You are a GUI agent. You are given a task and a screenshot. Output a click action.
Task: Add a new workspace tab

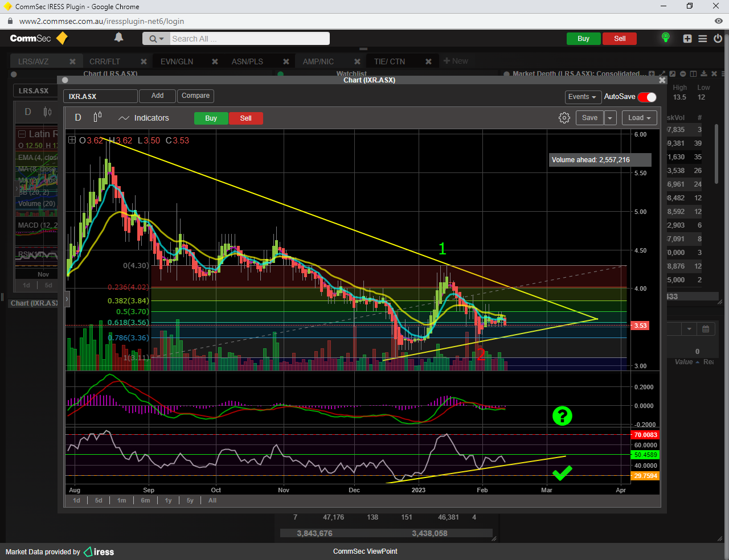tap(456, 61)
